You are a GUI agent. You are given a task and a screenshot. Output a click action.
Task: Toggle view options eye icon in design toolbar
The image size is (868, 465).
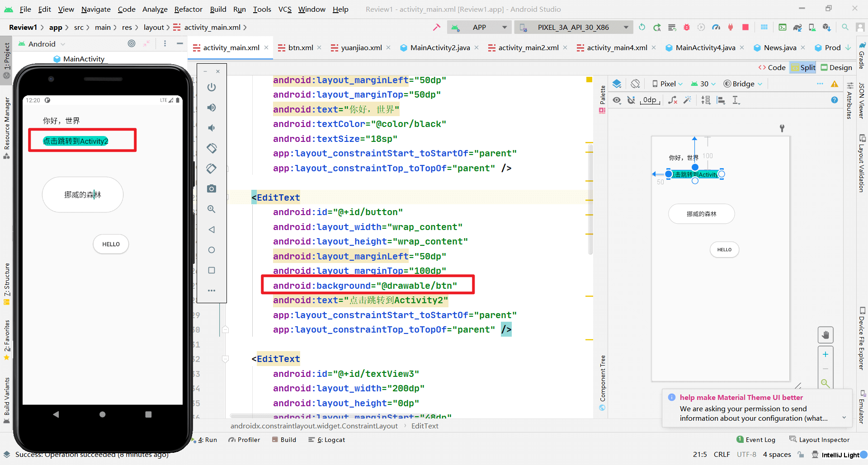[617, 100]
